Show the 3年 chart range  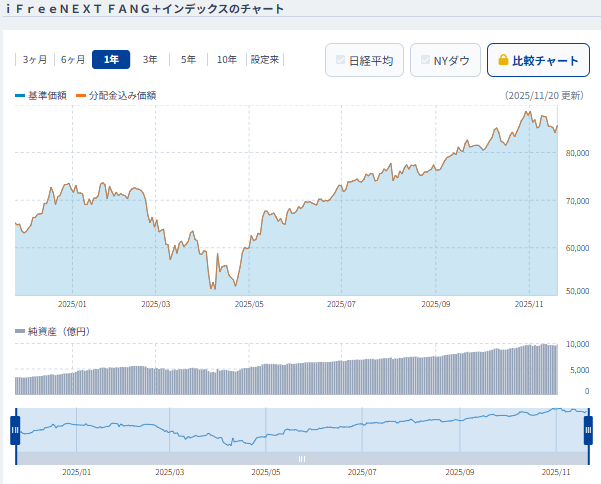[150, 60]
